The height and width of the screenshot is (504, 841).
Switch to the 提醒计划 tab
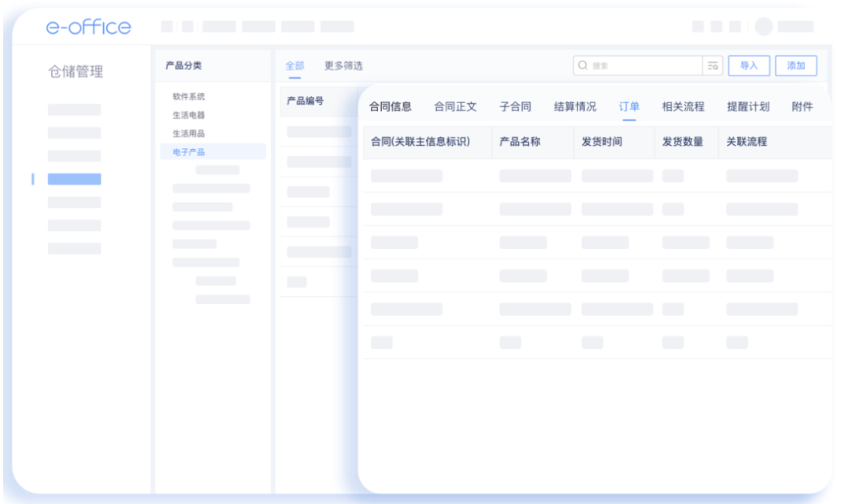748,107
